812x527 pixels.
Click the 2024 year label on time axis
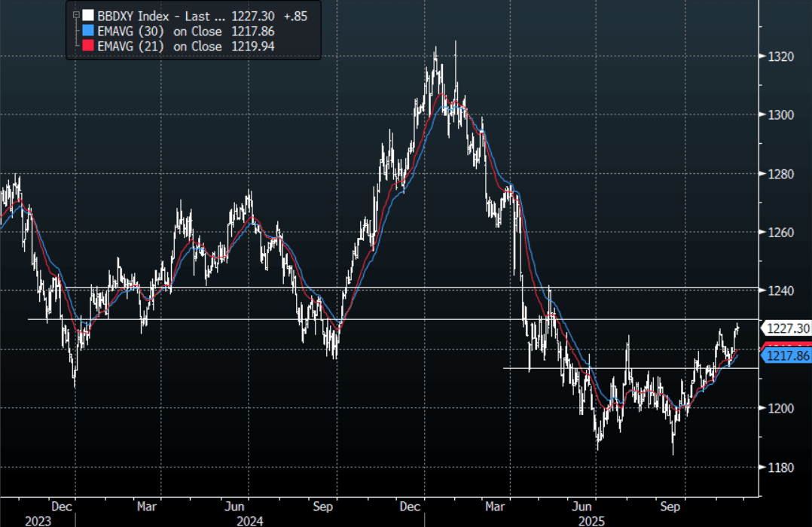click(x=250, y=519)
